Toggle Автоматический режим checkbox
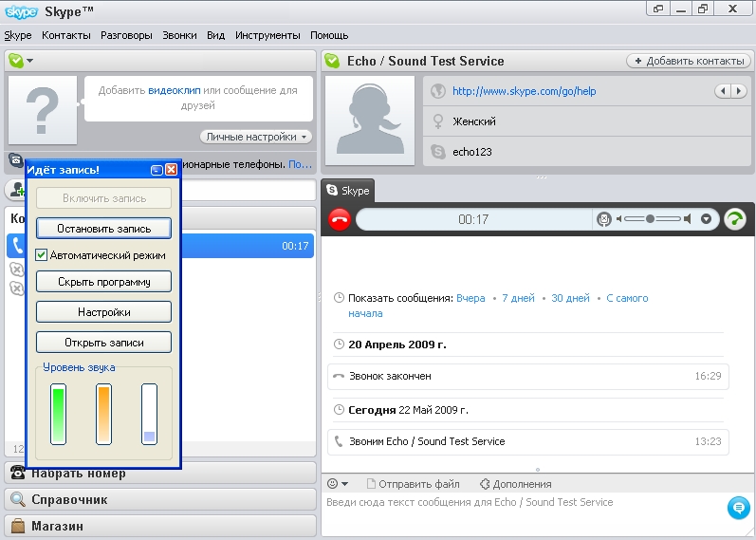This screenshot has height=540, width=756. [42, 255]
